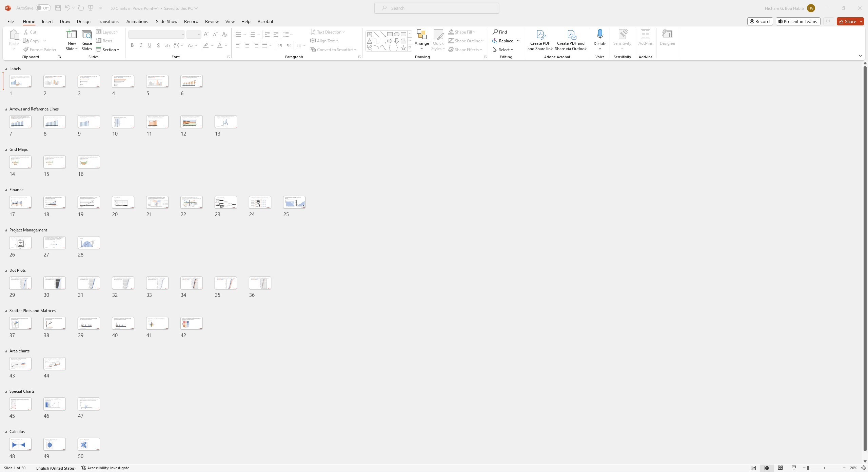This screenshot has height=472, width=868.
Task: Switch to Reading View in status bar
Action: (780, 468)
